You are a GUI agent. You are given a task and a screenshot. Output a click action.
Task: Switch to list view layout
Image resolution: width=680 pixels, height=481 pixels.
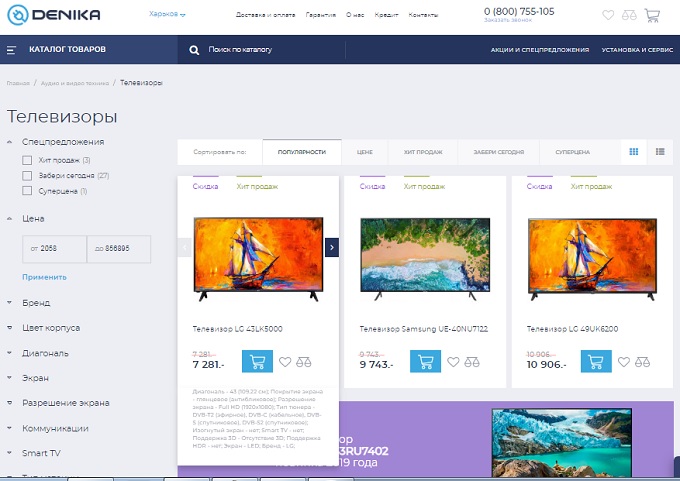(x=660, y=151)
